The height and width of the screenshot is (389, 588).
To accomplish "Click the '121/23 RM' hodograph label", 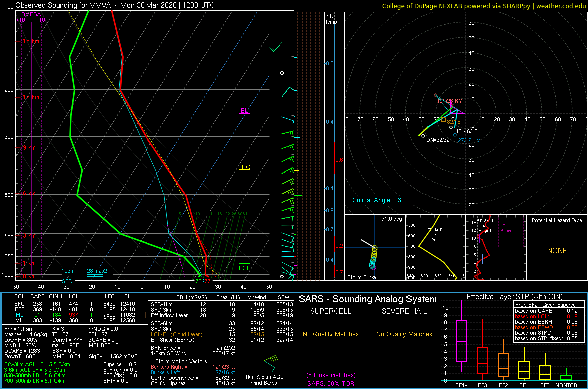I will coord(450,101).
